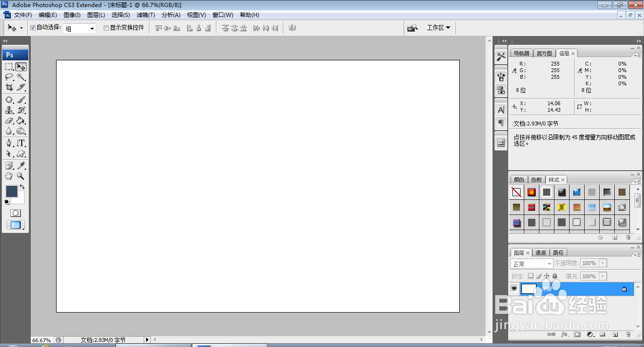Select the Spot Healing Brush tool
The image size is (644, 347).
pyautogui.click(x=9, y=99)
